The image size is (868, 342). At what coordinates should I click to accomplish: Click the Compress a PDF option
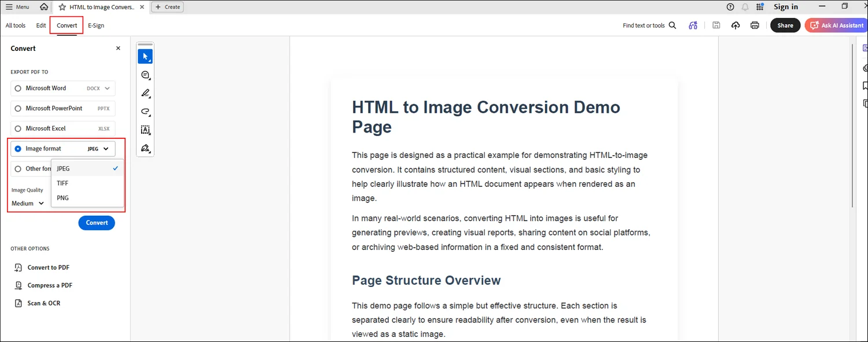49,285
